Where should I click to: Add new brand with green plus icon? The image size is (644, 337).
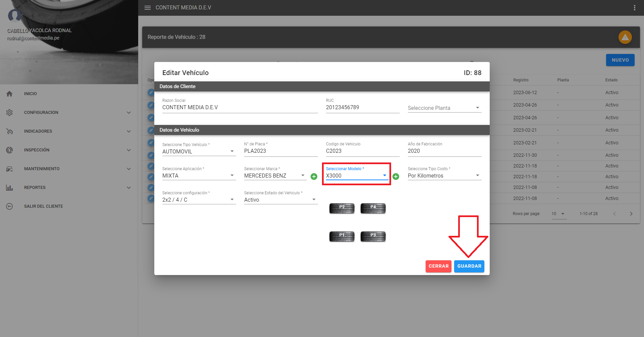click(x=314, y=177)
